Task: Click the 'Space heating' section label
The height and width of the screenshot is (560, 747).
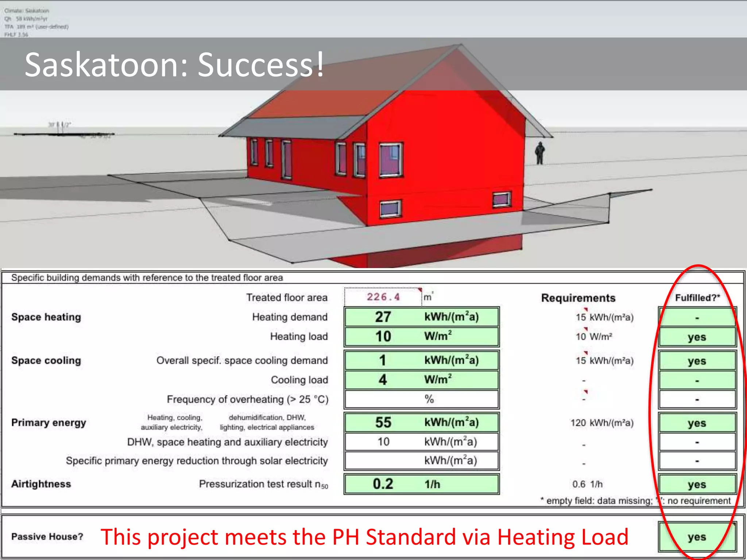Action: [46, 317]
